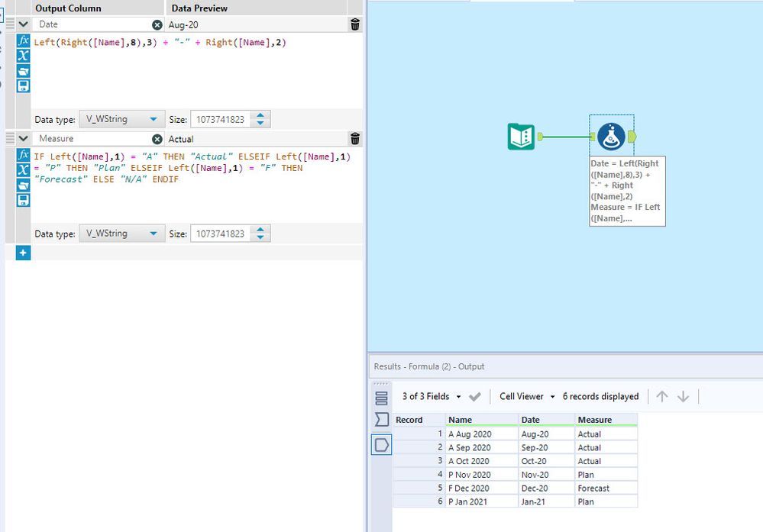Click the Name column header in results
763x532 pixels.
pyautogui.click(x=482, y=420)
